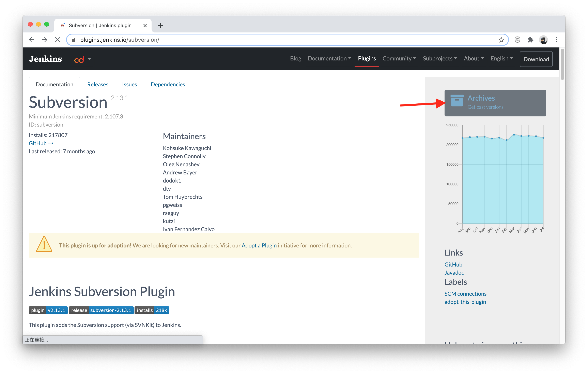The height and width of the screenshot is (374, 588).
Task: Click the Archives box icon
Action: (x=457, y=100)
